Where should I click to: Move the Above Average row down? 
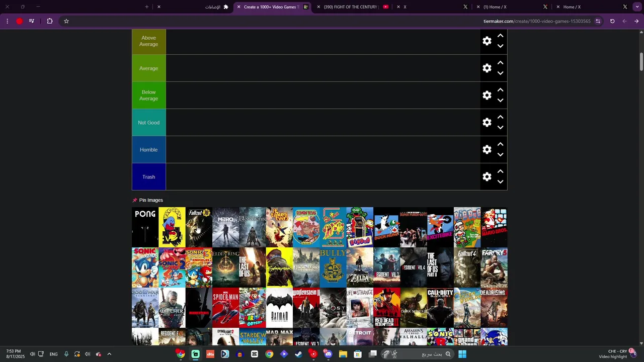[500, 46]
